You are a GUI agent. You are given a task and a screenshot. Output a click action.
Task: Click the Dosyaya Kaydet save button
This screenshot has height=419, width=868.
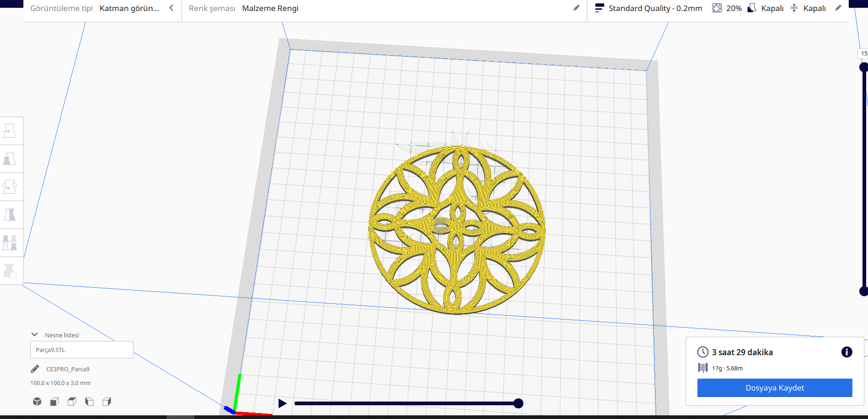774,387
